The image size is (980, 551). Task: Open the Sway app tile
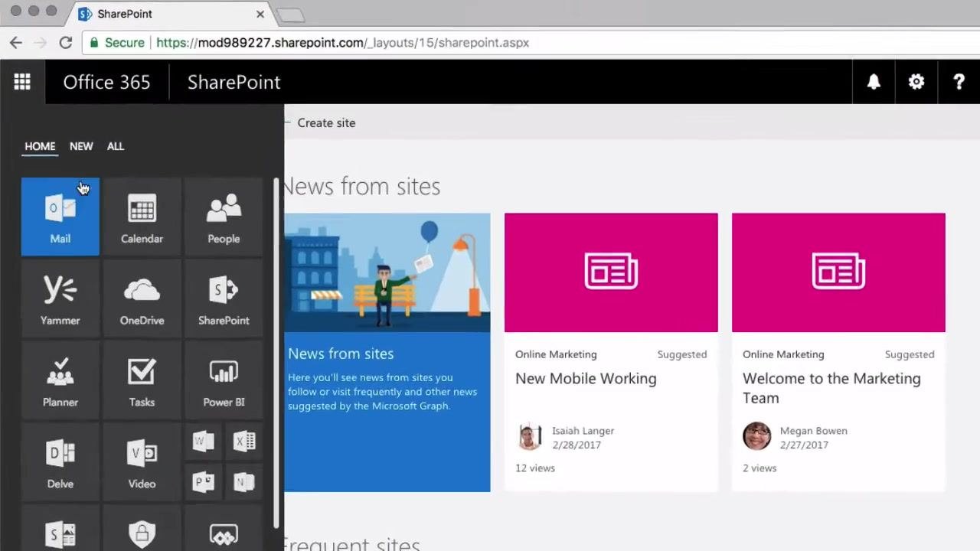[60, 528]
